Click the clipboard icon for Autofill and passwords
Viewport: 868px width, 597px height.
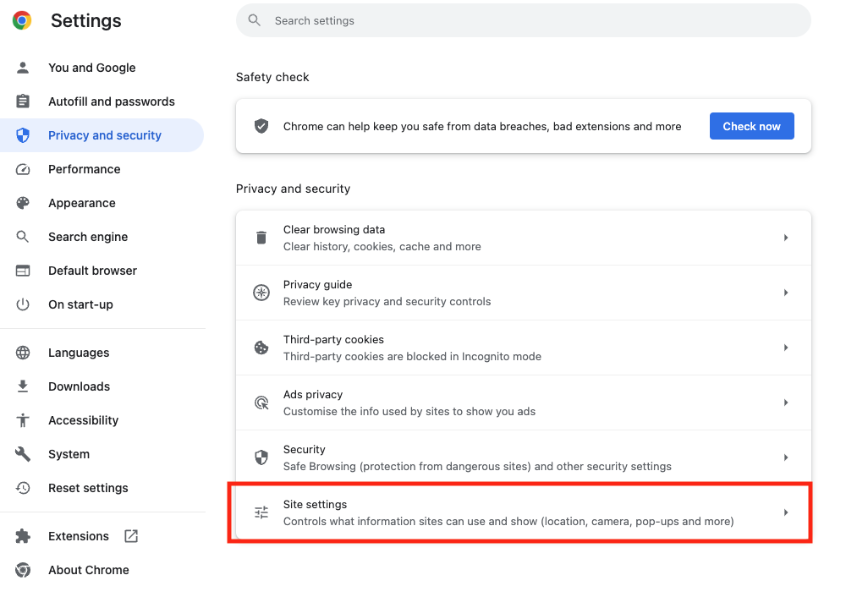coord(23,101)
